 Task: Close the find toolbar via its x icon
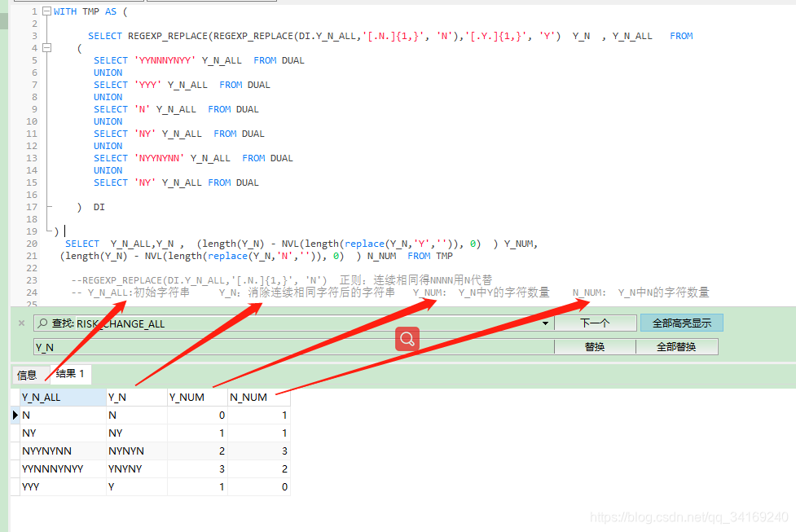[20, 323]
